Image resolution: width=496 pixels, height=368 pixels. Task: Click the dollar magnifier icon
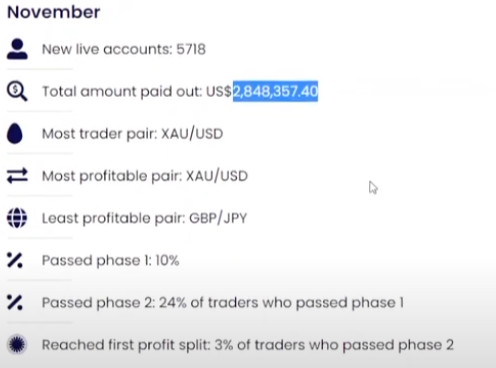point(17,91)
